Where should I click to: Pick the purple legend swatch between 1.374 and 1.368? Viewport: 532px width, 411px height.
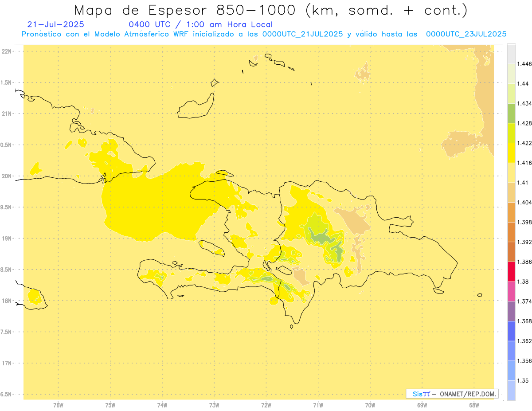coord(511,311)
